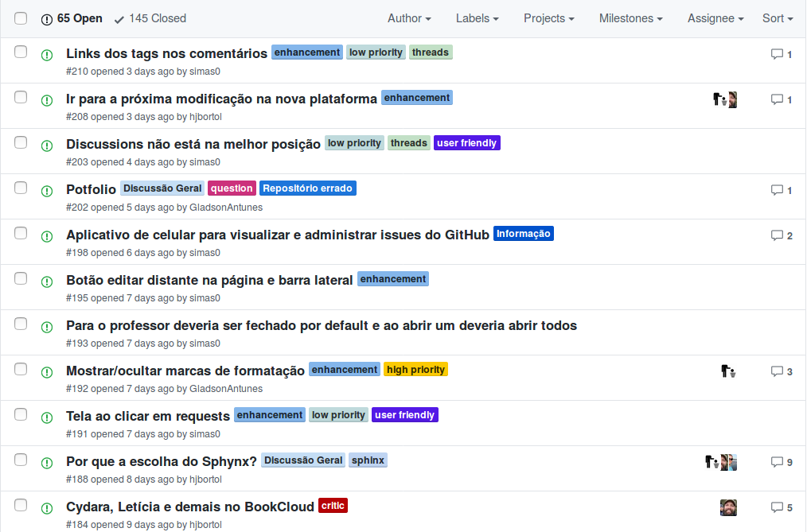The width and height of the screenshot is (807, 532).
Task: Click open status icon of issue #195
Action: click(x=47, y=282)
